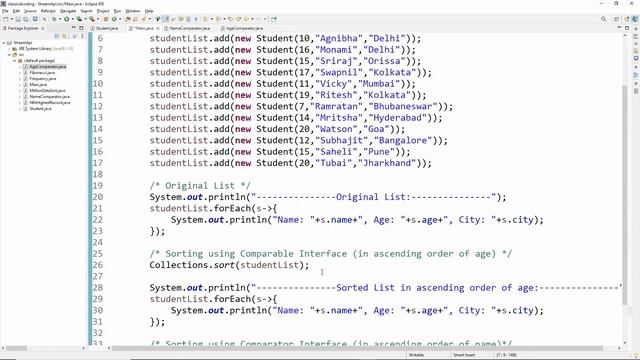
Task: Collapse the (default package) node
Action: tap(15, 61)
